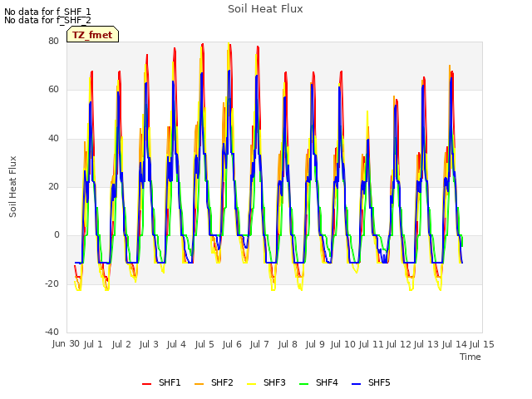Click the Jul 4 x-axis tick label
Screen dimensions: 532x399
[x=176, y=344]
